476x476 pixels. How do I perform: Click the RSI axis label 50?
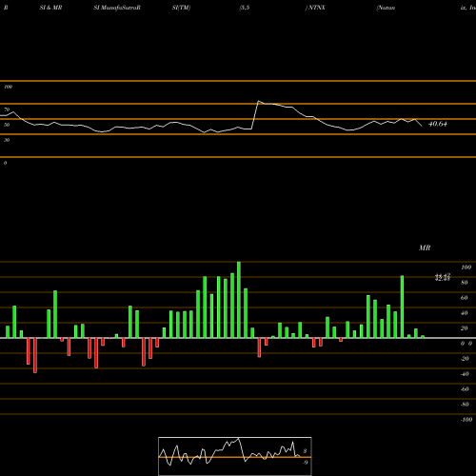point(7,125)
